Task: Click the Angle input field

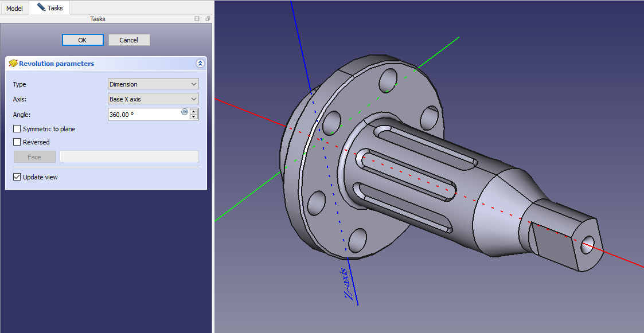Action: click(x=143, y=115)
